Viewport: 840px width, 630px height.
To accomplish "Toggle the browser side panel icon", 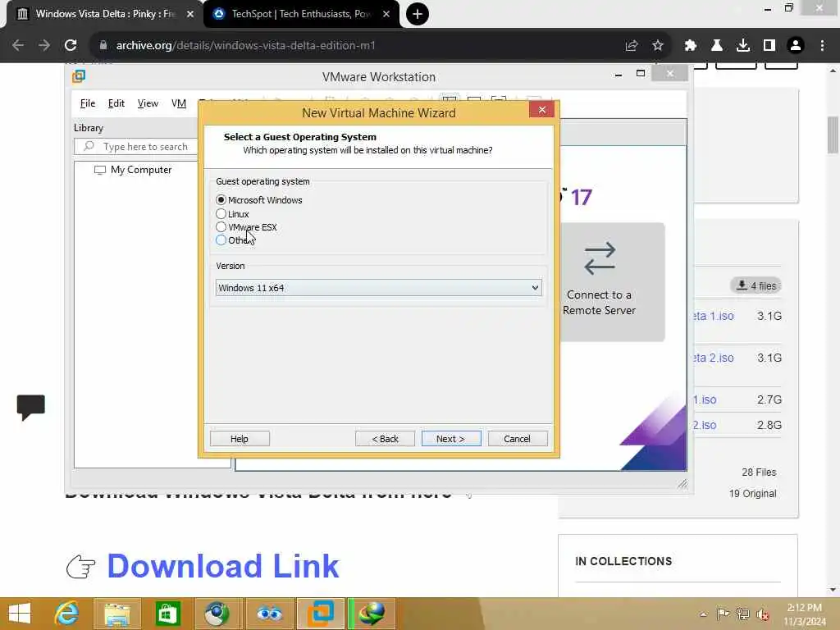I will point(769,46).
